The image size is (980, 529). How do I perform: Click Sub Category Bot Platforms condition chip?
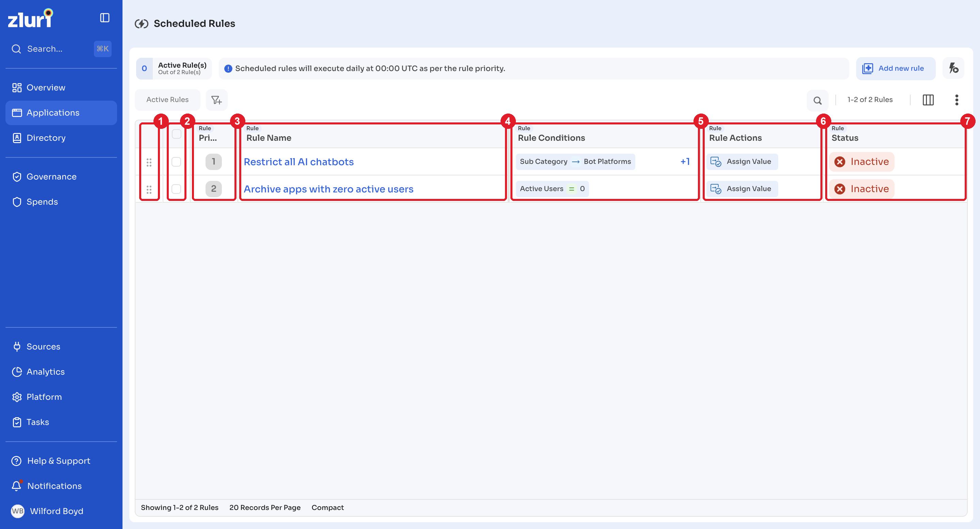pyautogui.click(x=575, y=161)
